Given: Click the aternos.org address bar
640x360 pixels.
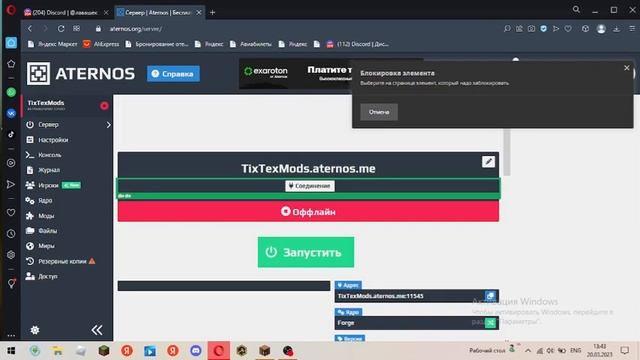Looking at the screenshot, I should (136, 29).
